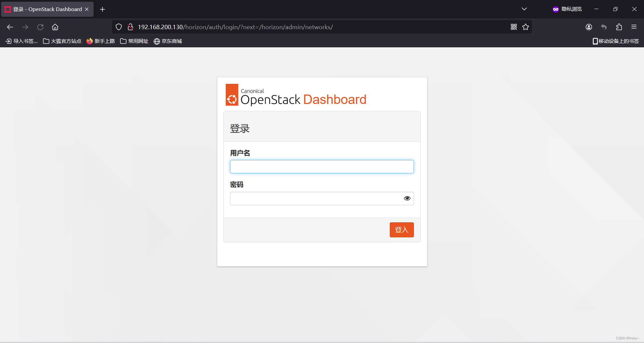The width and height of the screenshot is (644, 343).
Task: Select the 登录 - OpenStack Dashboard tab
Action: click(x=47, y=9)
